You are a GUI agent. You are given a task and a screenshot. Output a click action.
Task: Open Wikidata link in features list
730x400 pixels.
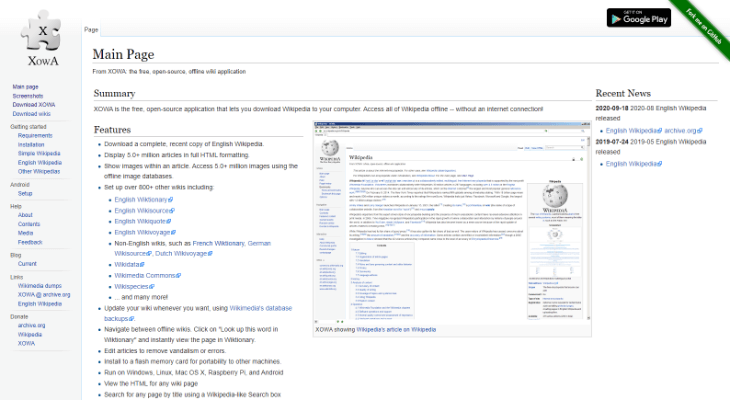[129, 264]
